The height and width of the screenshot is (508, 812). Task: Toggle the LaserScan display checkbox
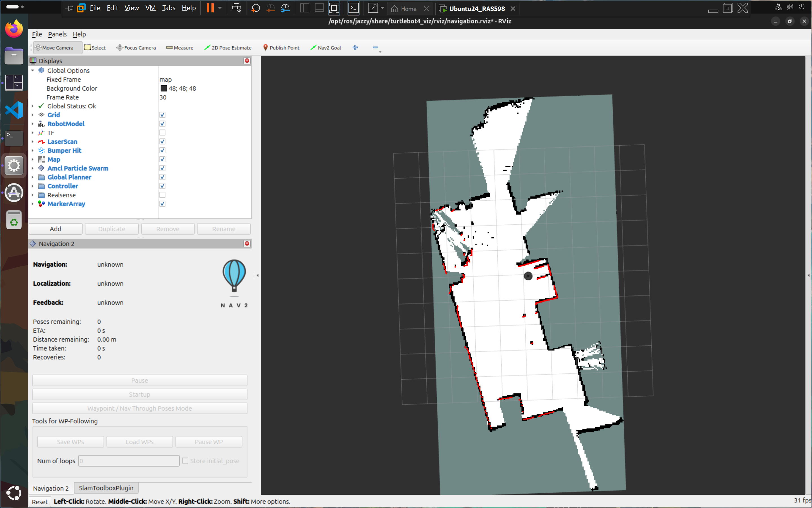(162, 141)
